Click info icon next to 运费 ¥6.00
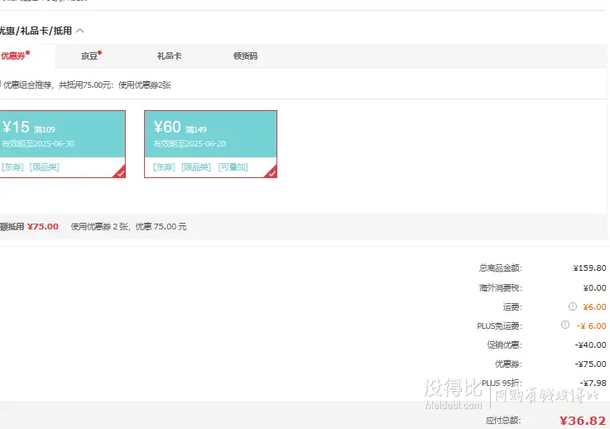 (573, 306)
